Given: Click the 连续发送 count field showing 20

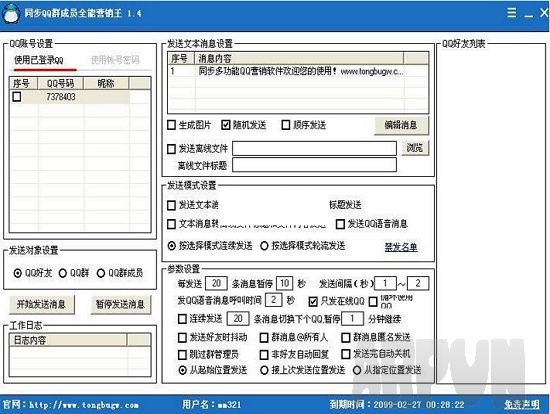Looking at the screenshot, I should click(x=238, y=319).
